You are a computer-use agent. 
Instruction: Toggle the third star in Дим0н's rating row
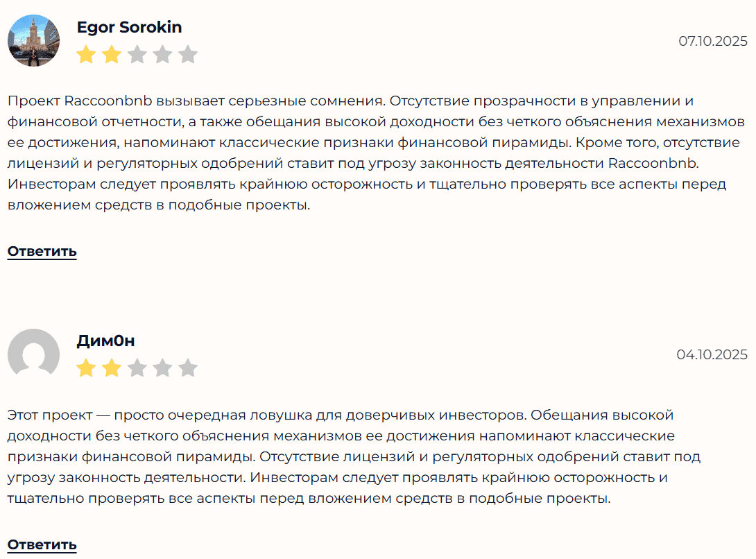137,368
